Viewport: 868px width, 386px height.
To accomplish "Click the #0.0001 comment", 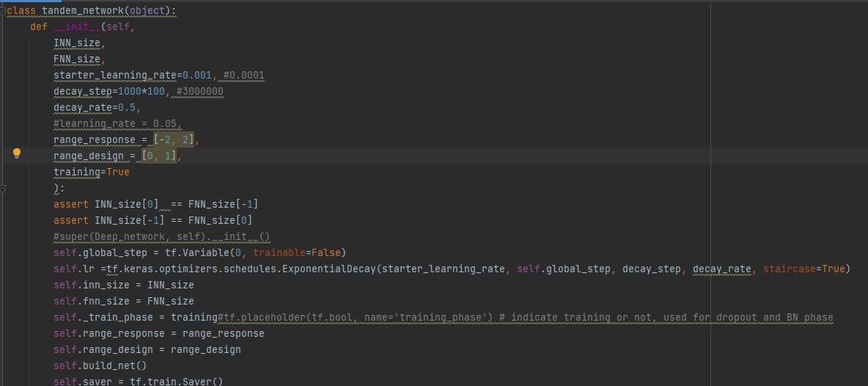I will pyautogui.click(x=244, y=75).
